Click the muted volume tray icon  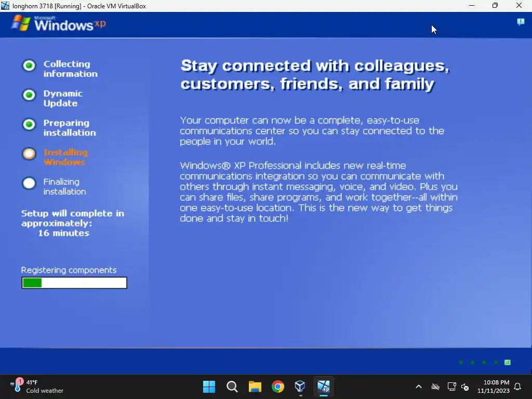465,387
